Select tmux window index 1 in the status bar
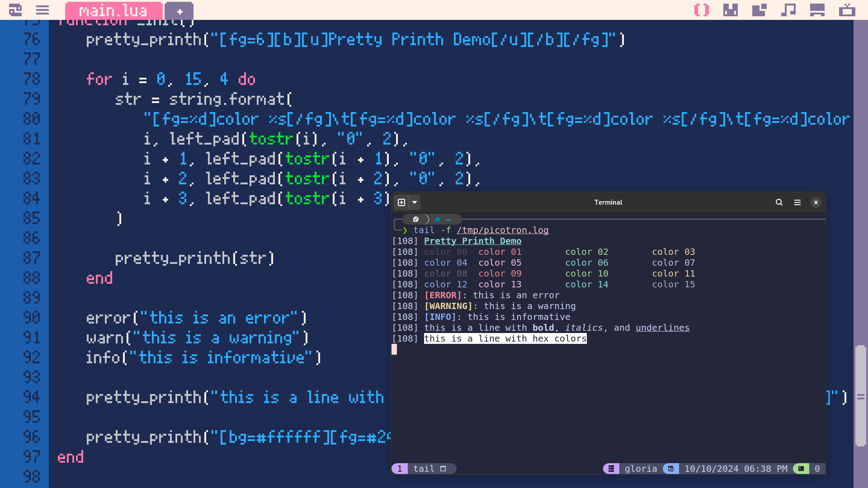 pyautogui.click(x=400, y=469)
